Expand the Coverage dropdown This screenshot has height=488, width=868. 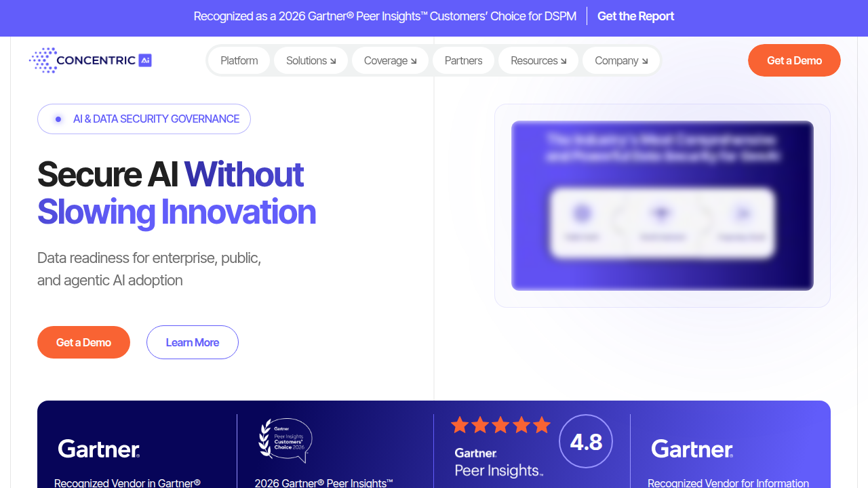390,60
